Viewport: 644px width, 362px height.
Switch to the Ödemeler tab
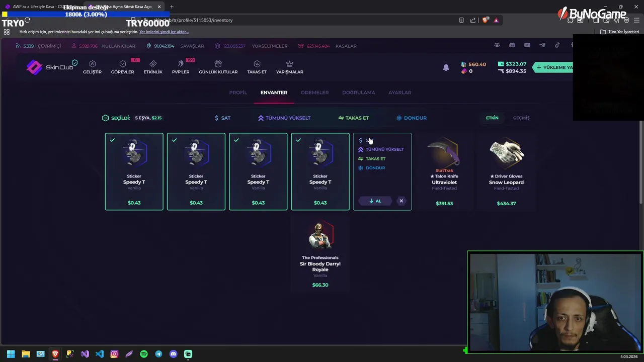[x=314, y=93]
